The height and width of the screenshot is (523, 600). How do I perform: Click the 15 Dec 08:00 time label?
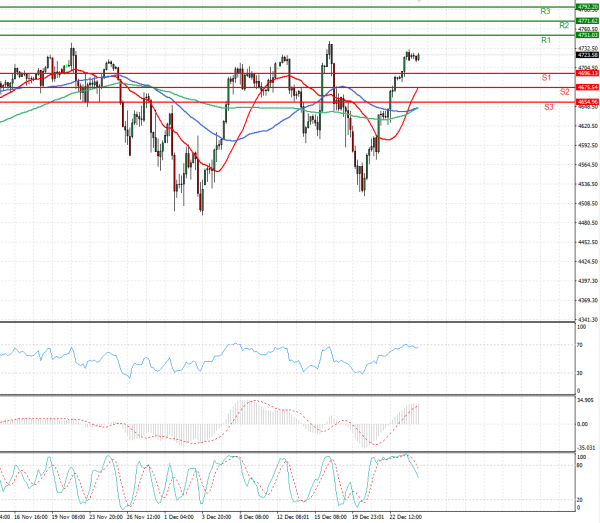tap(330, 517)
